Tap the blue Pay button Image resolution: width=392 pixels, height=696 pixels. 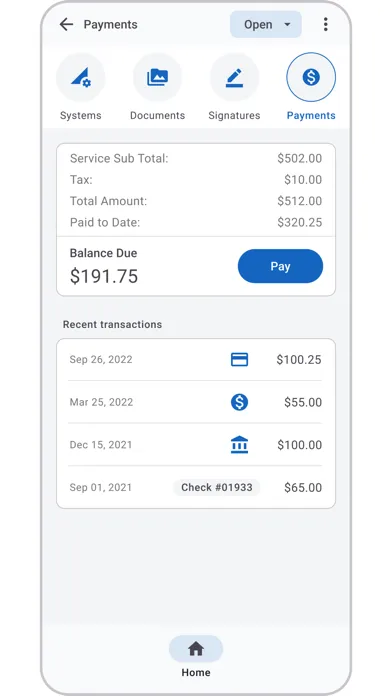coord(280,266)
